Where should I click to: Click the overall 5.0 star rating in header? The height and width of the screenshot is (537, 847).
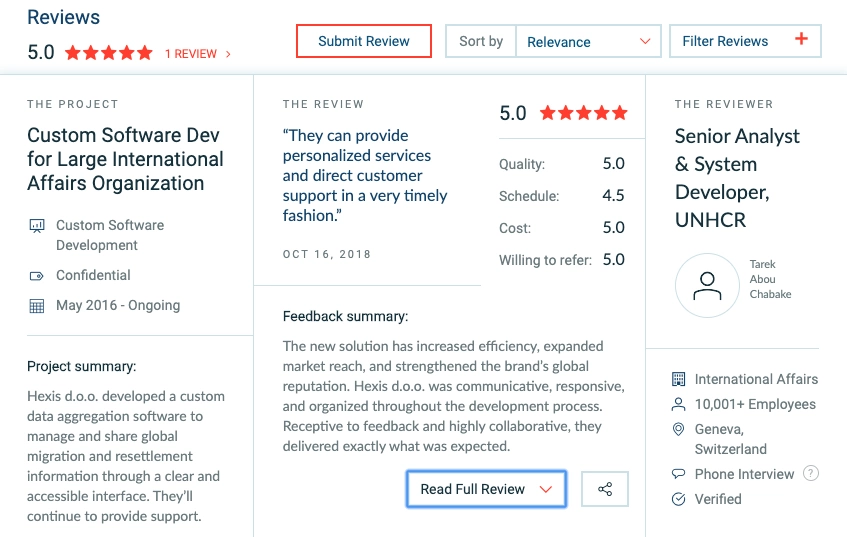click(x=108, y=53)
